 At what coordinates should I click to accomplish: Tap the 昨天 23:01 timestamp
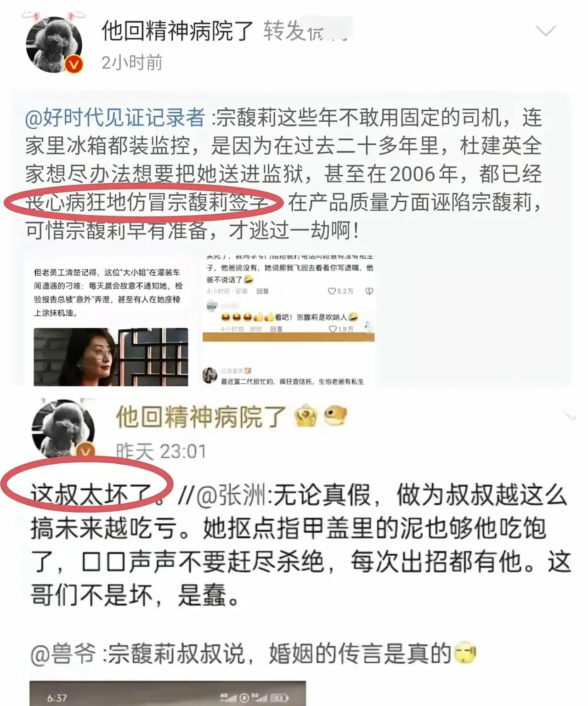[161, 451]
